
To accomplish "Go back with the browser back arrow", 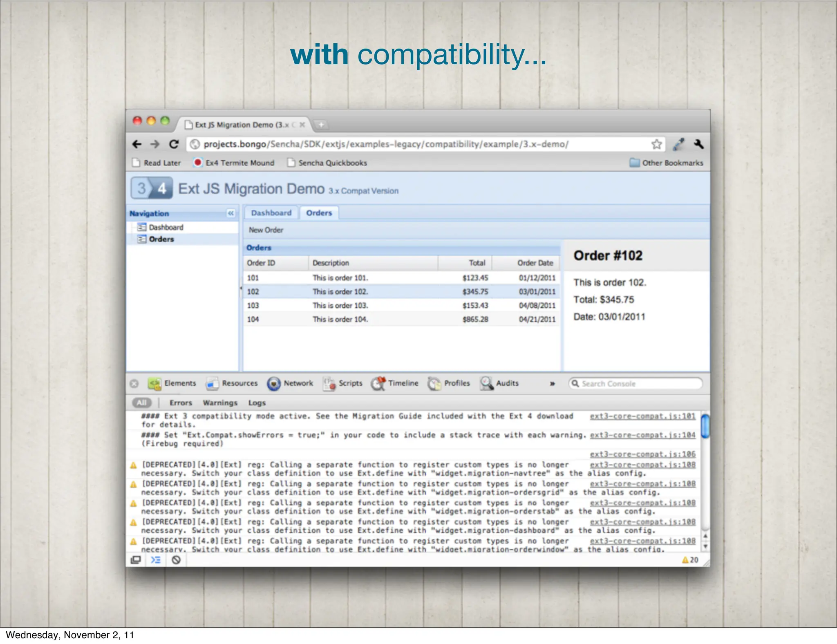I will click(x=137, y=144).
